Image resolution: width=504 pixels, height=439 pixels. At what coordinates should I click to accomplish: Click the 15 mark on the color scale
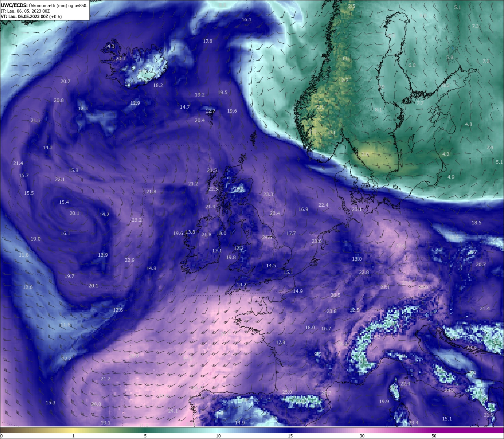[x=290, y=436]
